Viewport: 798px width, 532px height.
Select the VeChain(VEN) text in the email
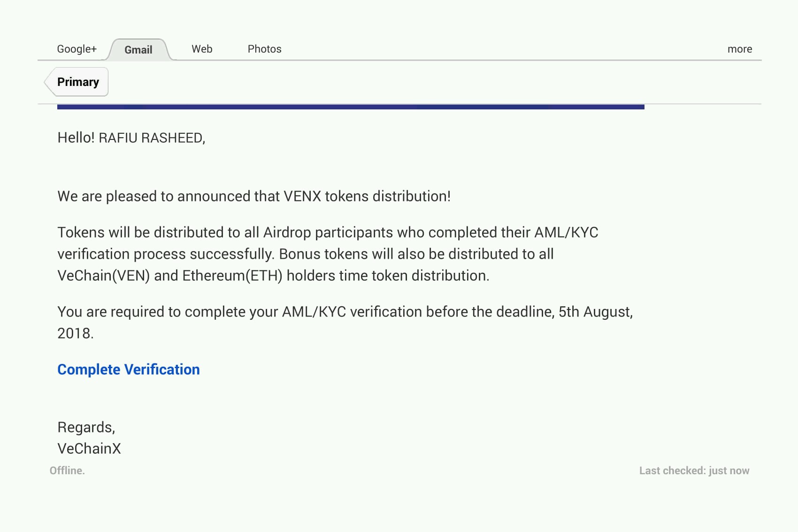point(104,276)
